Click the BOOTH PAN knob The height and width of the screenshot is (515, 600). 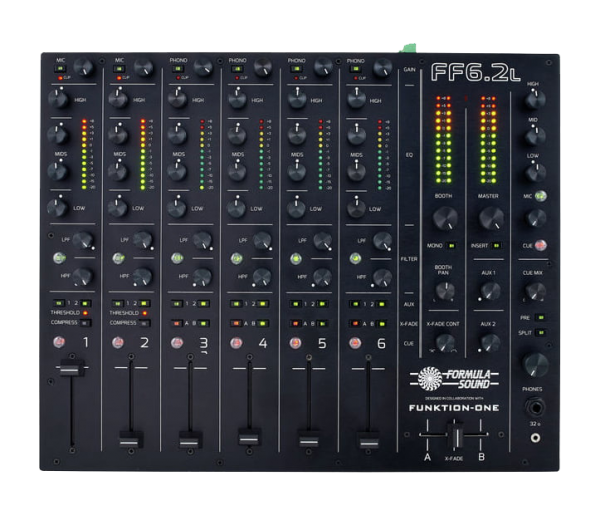pos(445,291)
